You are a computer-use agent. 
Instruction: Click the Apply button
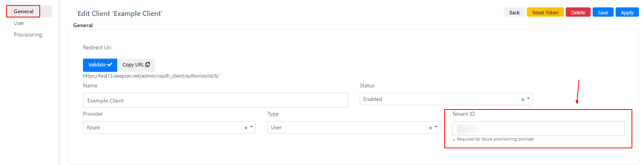[627, 12]
